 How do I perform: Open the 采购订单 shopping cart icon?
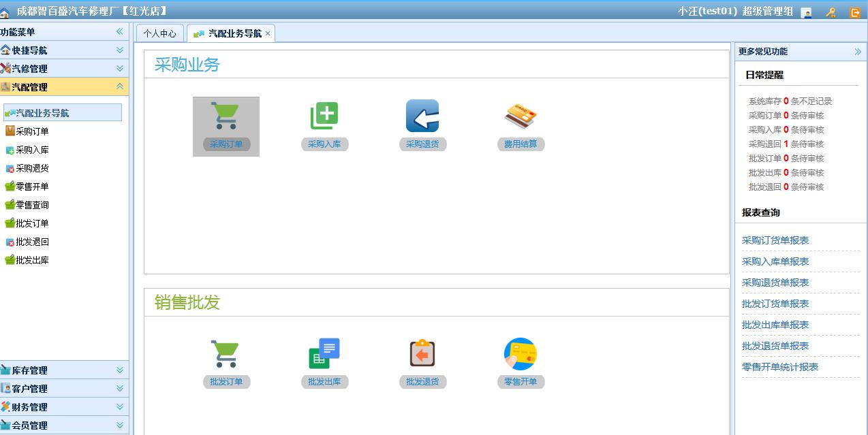coord(225,116)
